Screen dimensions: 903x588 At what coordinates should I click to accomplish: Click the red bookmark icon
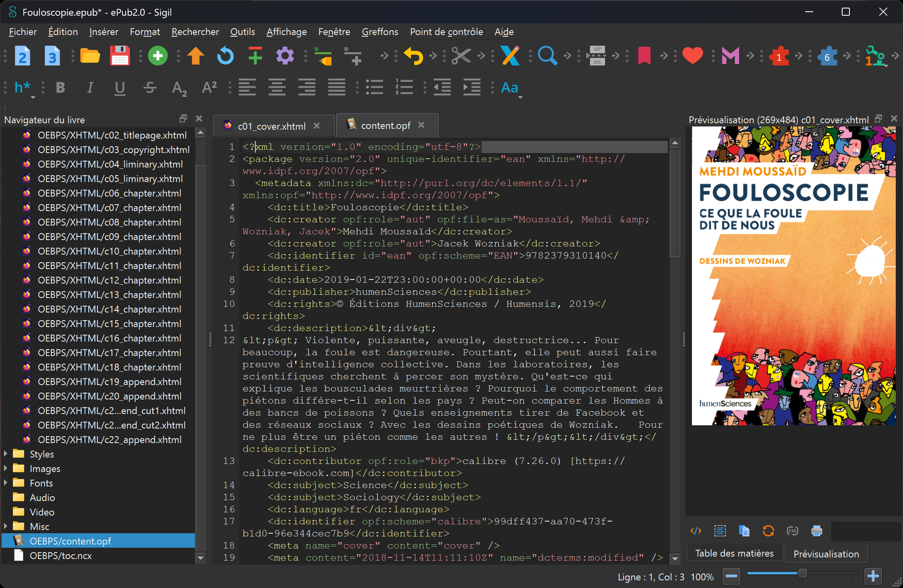644,56
